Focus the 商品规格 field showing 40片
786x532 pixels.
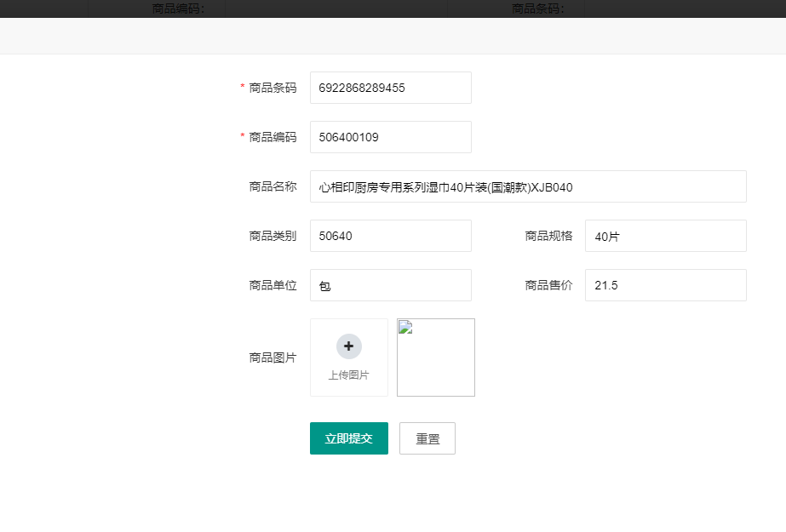(x=665, y=236)
